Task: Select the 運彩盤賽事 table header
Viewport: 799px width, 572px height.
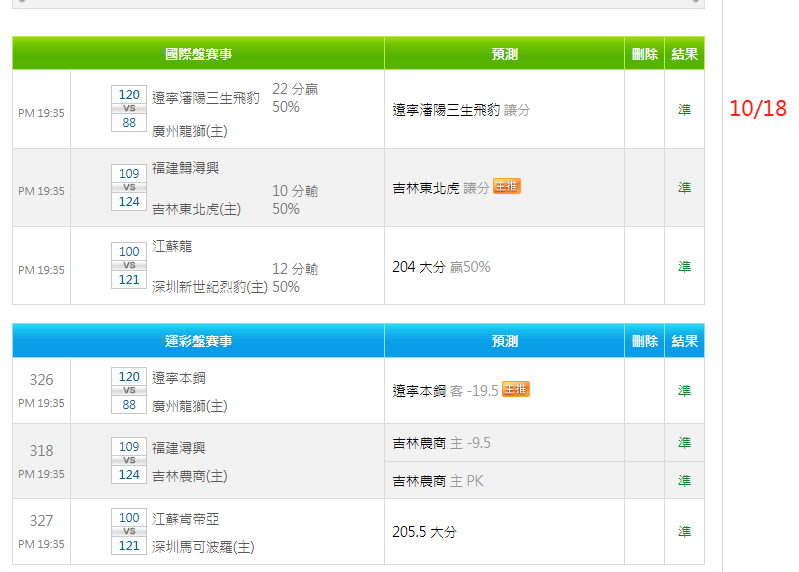Action: pyautogui.click(x=198, y=341)
